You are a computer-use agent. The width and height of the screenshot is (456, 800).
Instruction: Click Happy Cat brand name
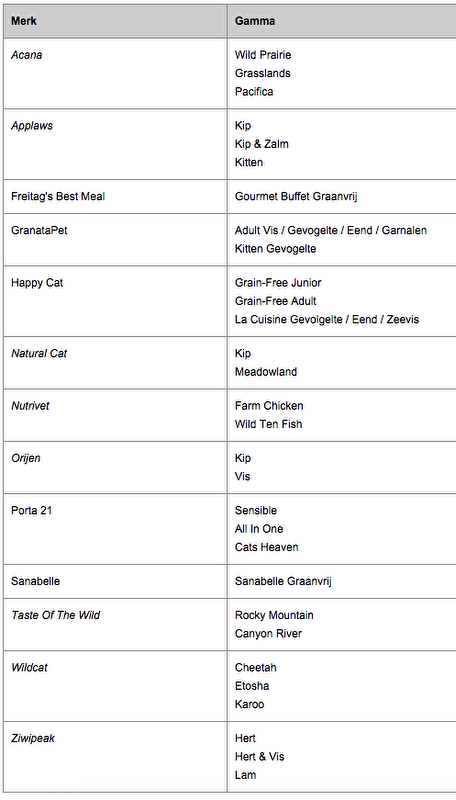(37, 283)
